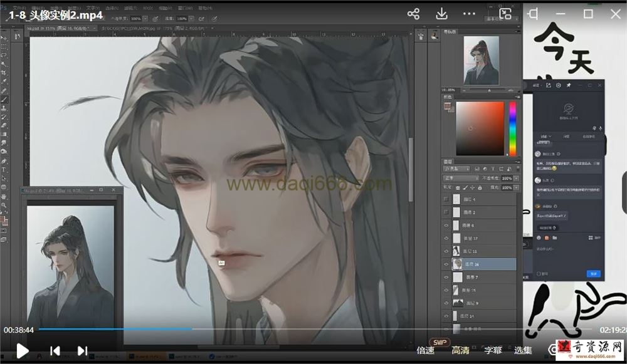The image size is (627, 364).
Task: Select the Brush tool
Action: tap(4, 99)
